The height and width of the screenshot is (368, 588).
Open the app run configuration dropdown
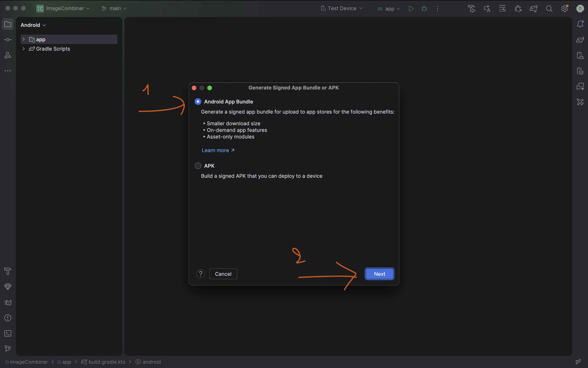coord(389,9)
